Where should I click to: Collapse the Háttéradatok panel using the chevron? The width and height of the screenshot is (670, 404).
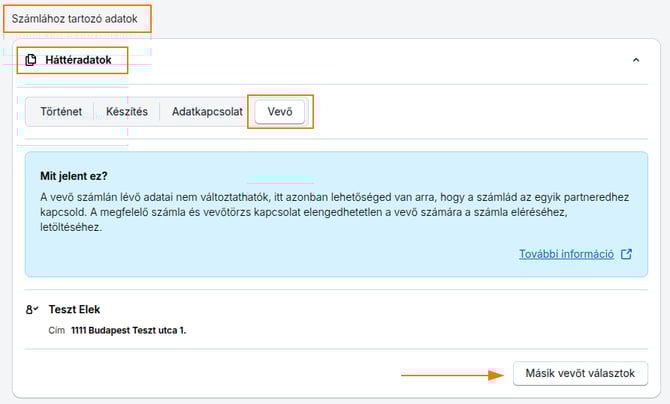coord(636,60)
